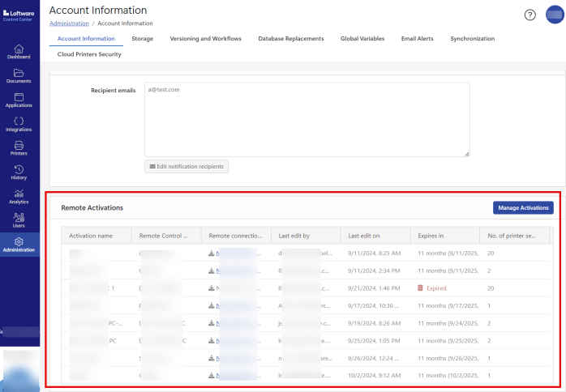The image size is (566, 392).
Task: Open Analytics in the sidebar
Action: point(19,196)
